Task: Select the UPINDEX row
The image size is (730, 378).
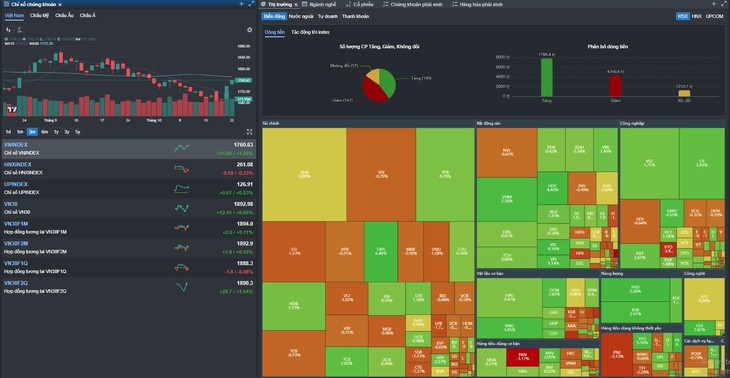Action: [x=128, y=188]
